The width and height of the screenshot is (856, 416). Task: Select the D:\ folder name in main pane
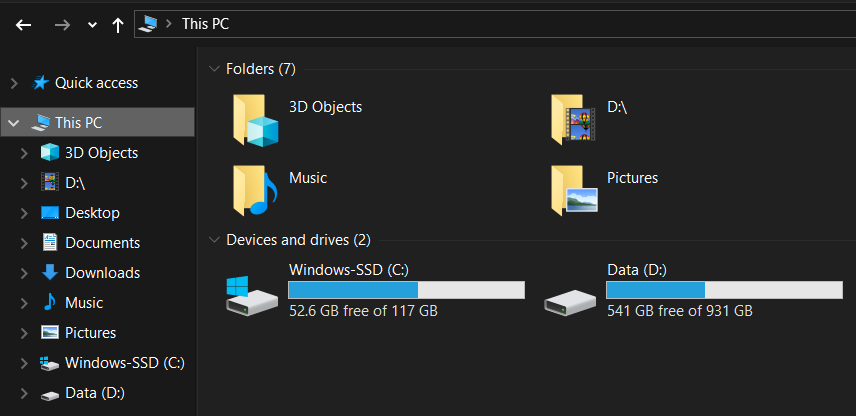pos(617,107)
